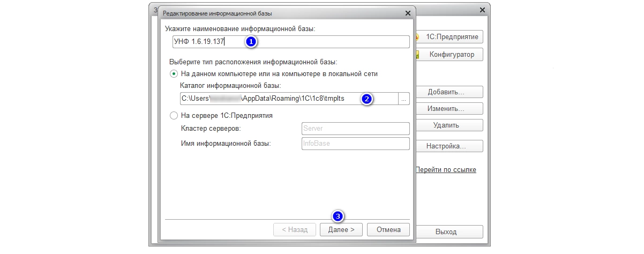Select 'На данном компьютере' radio option

tap(173, 73)
